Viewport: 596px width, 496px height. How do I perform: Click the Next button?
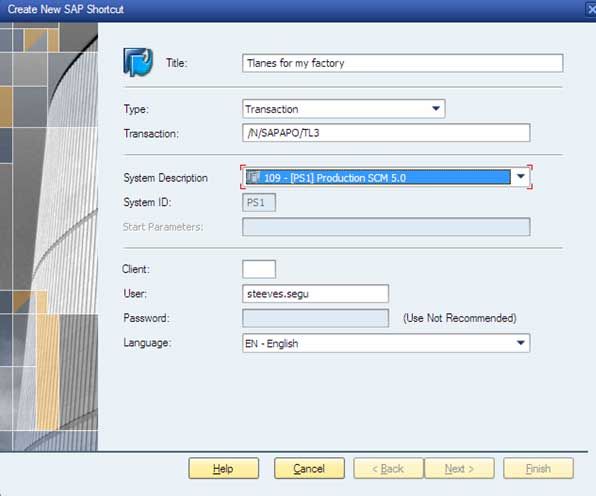point(459,469)
